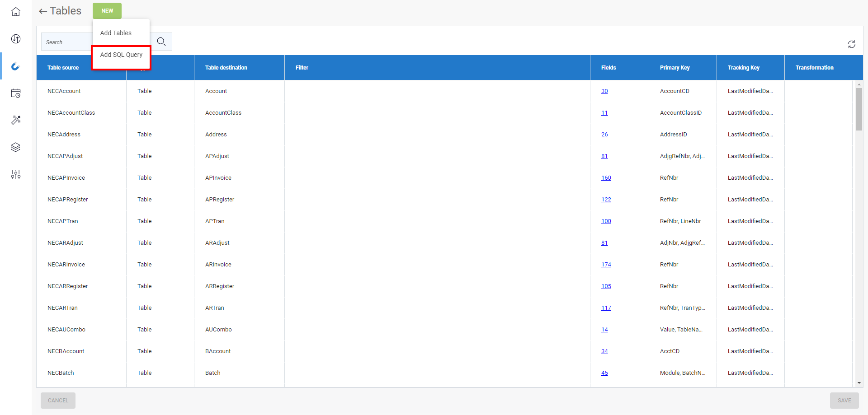Image resolution: width=868 pixels, height=415 pixels.
Task: Go back using the arrow beside Tables
Action: [x=43, y=11]
